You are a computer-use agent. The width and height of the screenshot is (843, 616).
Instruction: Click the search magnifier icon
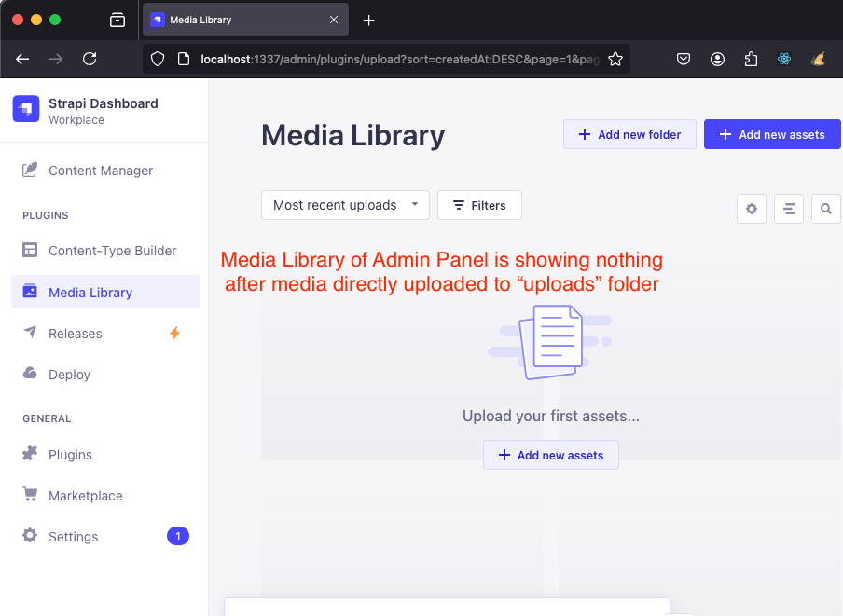[825, 209]
